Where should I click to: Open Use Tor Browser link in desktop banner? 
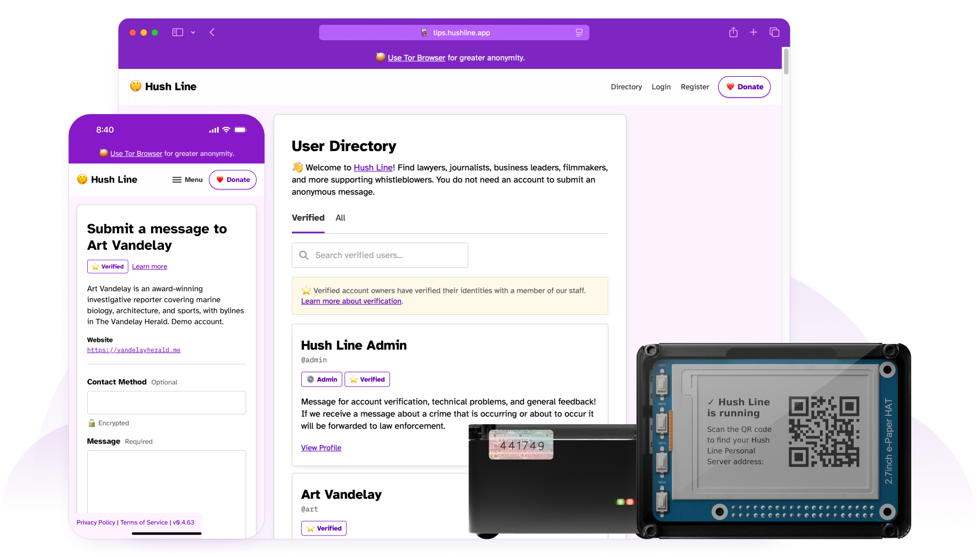click(416, 58)
